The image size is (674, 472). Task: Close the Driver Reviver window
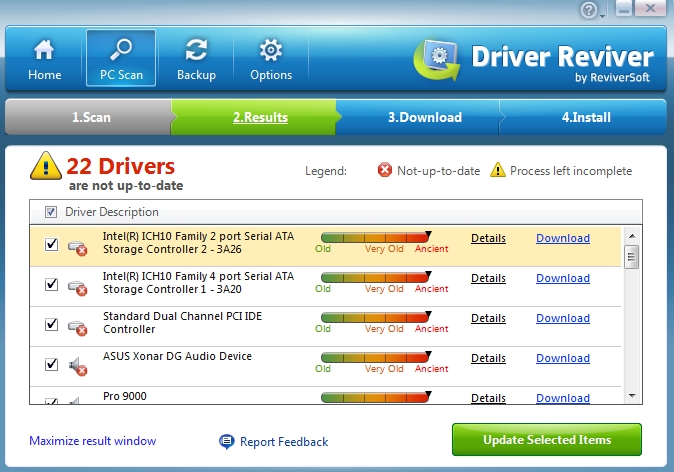click(650, 9)
